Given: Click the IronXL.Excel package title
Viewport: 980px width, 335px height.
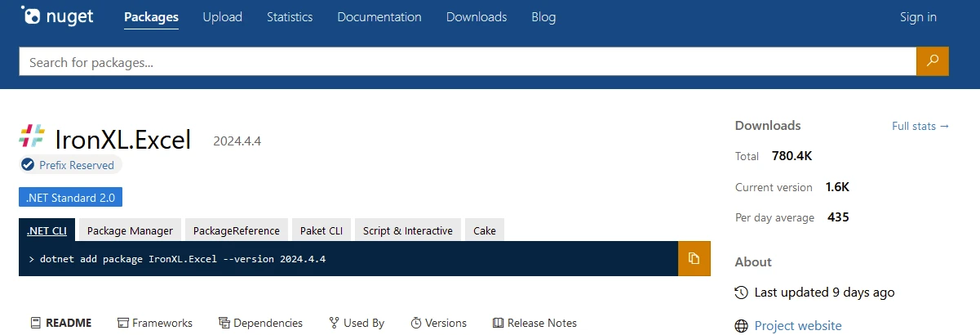Looking at the screenshot, I should tap(122, 140).
